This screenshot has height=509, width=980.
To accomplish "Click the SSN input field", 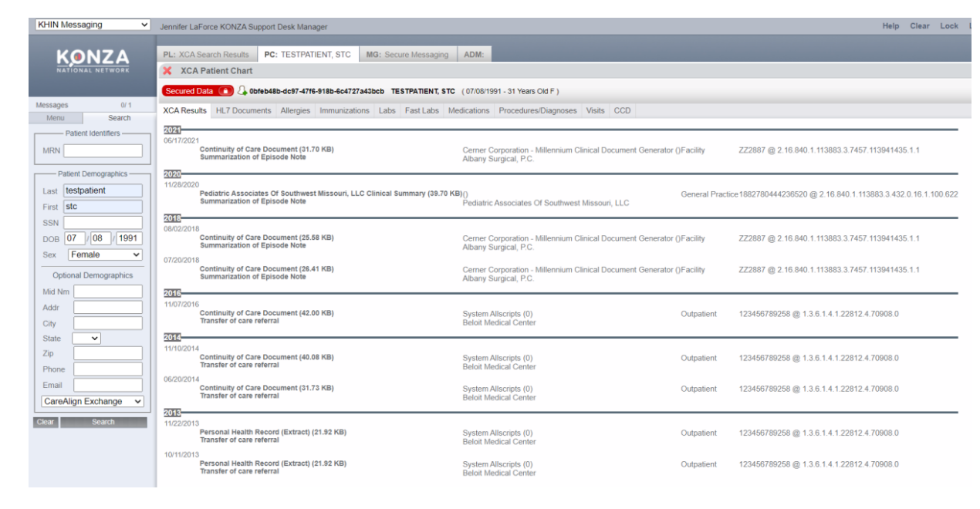I will (103, 223).
